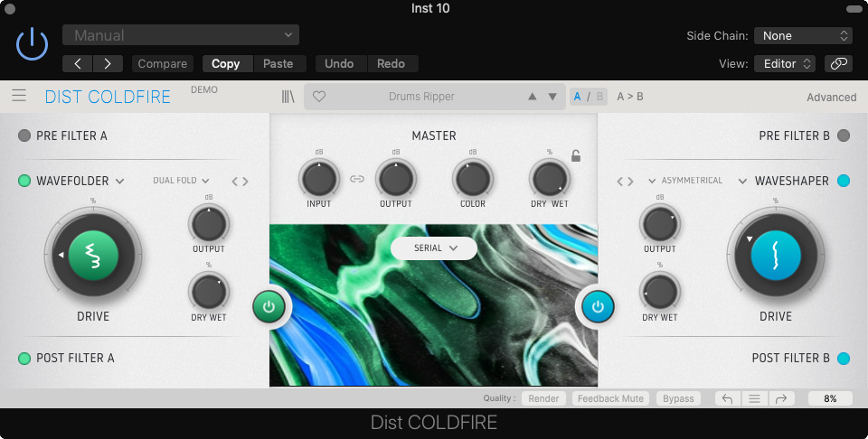Toggle the blue slot B power button
This screenshot has width=868, height=439.
(x=598, y=307)
